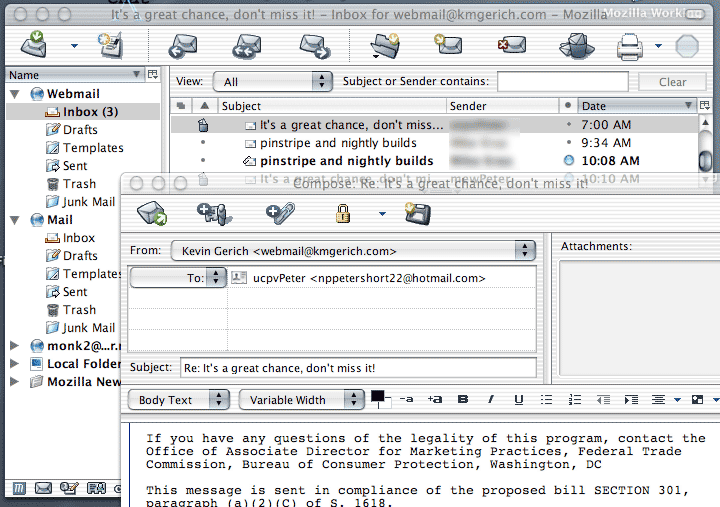Expand the Local Folders tree
Viewport: 720px width, 507px height.
tap(15, 363)
